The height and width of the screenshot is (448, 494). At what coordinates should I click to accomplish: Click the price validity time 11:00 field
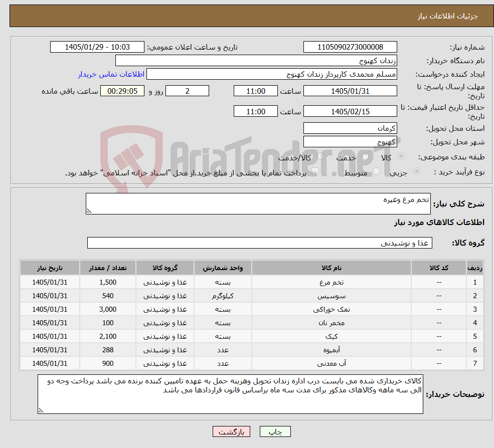coord(255,111)
